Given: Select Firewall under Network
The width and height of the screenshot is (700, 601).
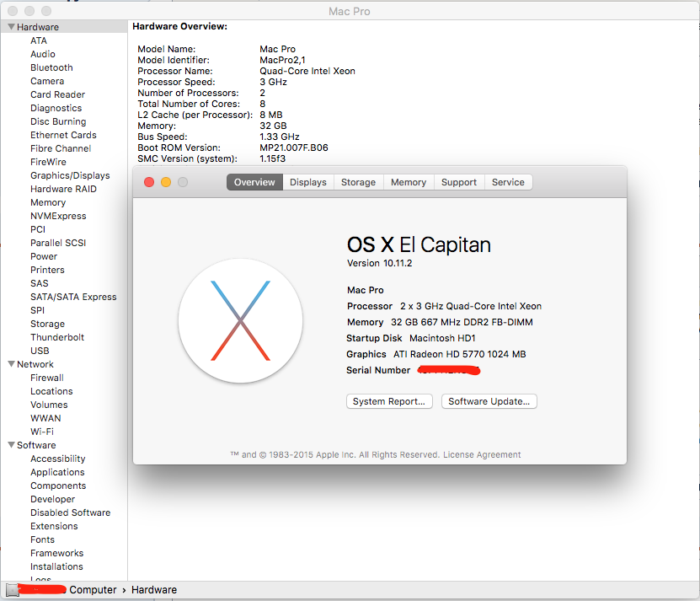Looking at the screenshot, I should (x=47, y=378).
